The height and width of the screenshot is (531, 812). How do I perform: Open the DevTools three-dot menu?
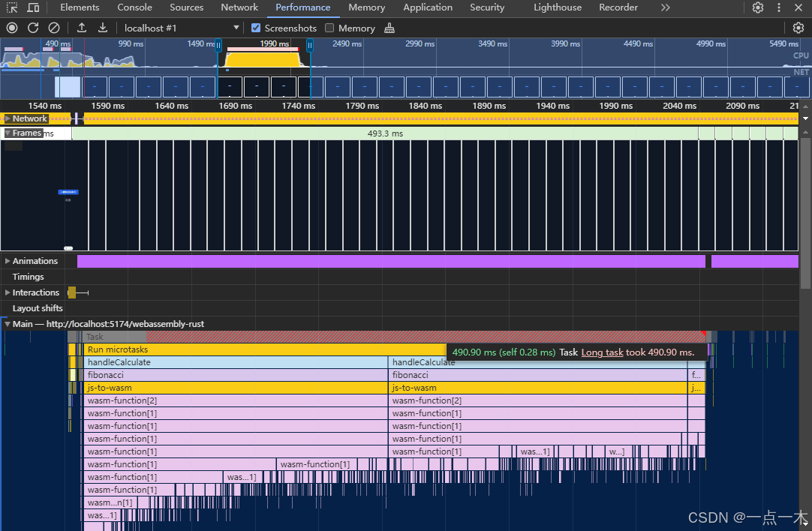(779, 7)
